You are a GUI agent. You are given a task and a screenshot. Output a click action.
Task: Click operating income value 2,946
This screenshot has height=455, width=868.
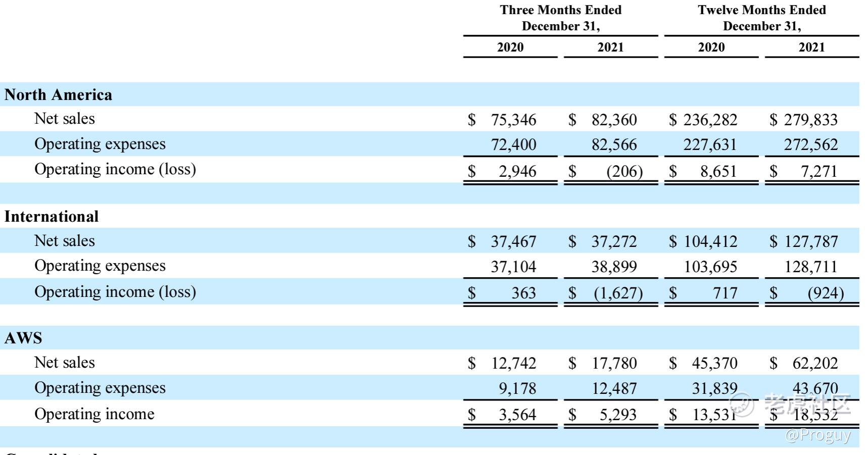[x=517, y=171]
